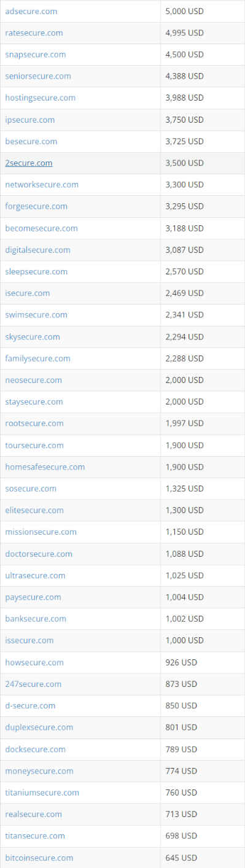Viewport: 245px width, 868px height.
Task: Open familysecure.com listing
Action: 37,358
